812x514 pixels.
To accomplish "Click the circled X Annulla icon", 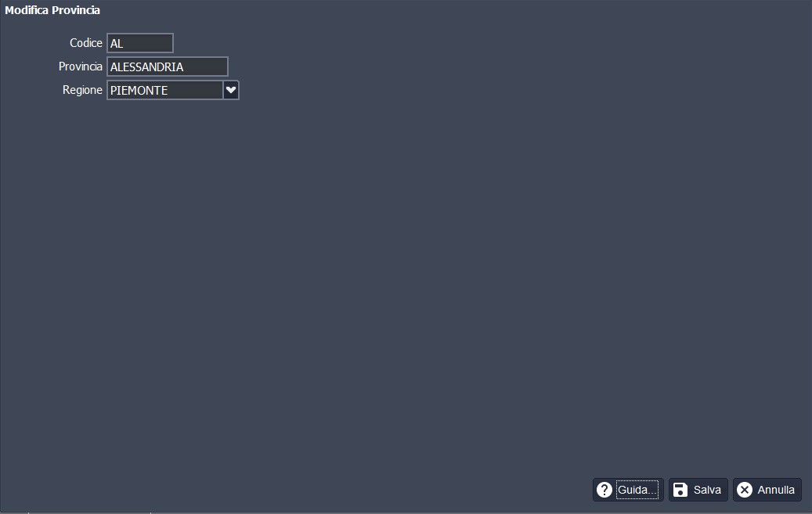I will click(x=745, y=490).
